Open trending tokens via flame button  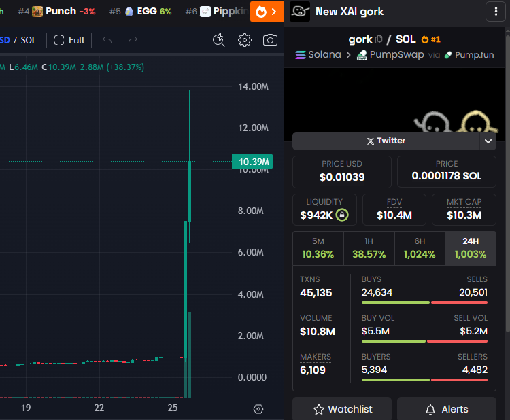tap(267, 12)
